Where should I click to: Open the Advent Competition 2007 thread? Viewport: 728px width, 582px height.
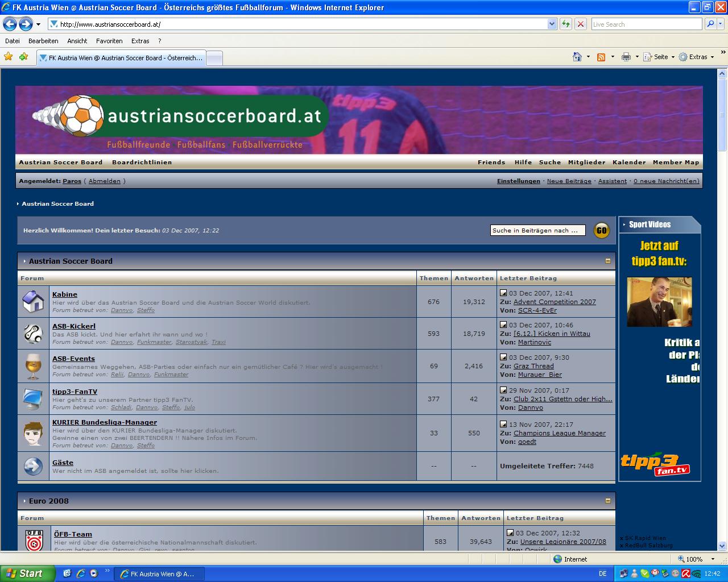tap(555, 302)
